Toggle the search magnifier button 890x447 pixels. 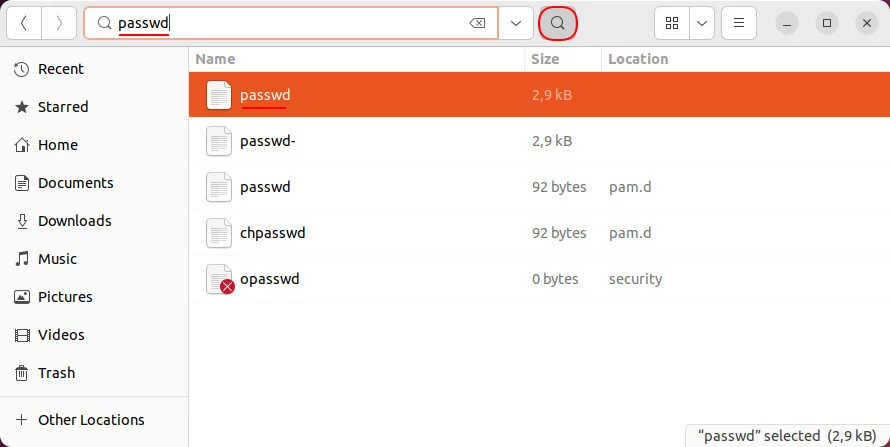pyautogui.click(x=558, y=23)
